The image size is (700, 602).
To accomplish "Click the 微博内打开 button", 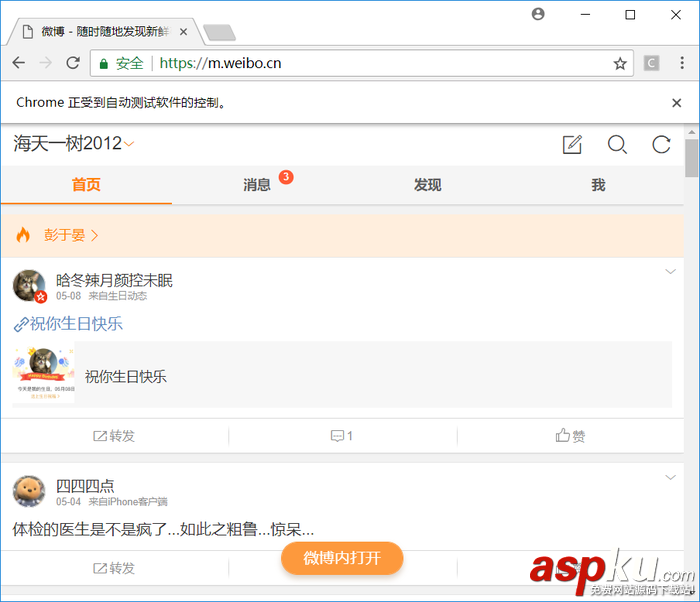I will click(x=342, y=558).
